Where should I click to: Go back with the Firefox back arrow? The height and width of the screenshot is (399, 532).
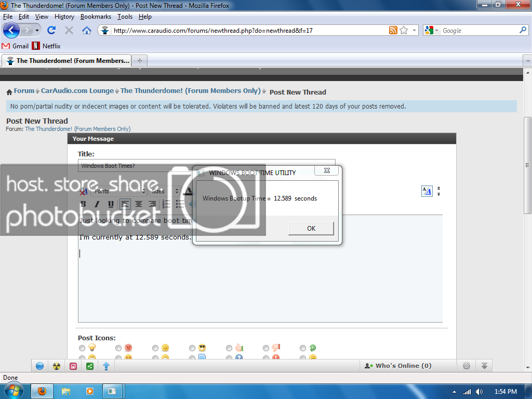pyautogui.click(x=11, y=30)
